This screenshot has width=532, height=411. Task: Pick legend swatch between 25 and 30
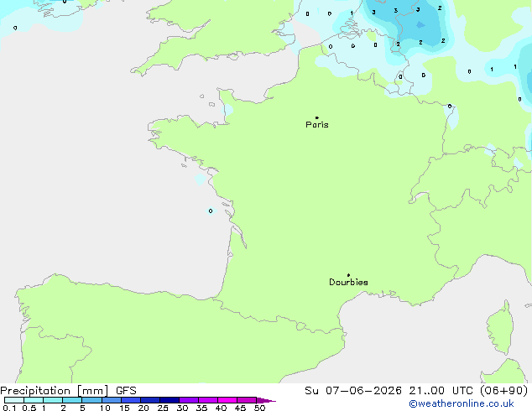pyautogui.click(x=170, y=400)
